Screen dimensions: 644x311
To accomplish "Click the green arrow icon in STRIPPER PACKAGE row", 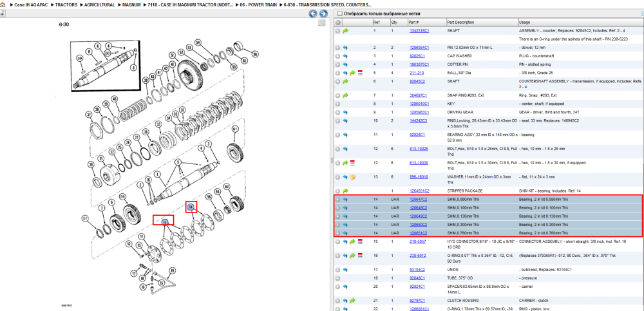I will (345, 191).
